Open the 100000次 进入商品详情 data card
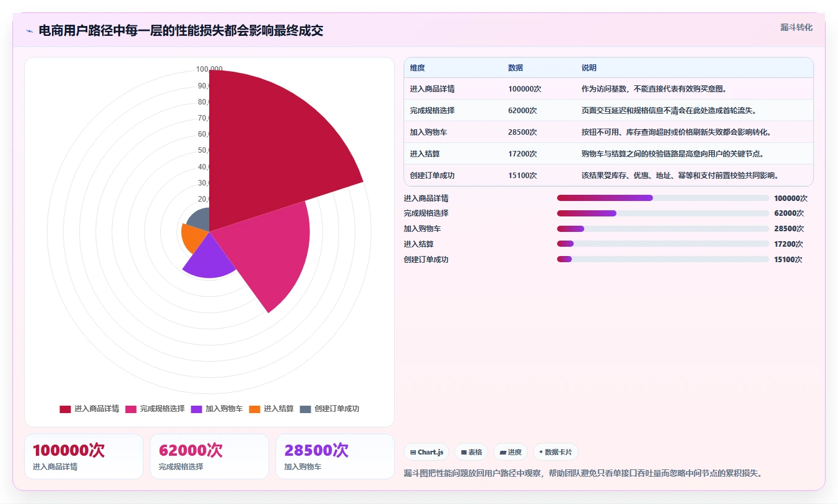This screenshot has height=504, width=838. pyautogui.click(x=84, y=456)
